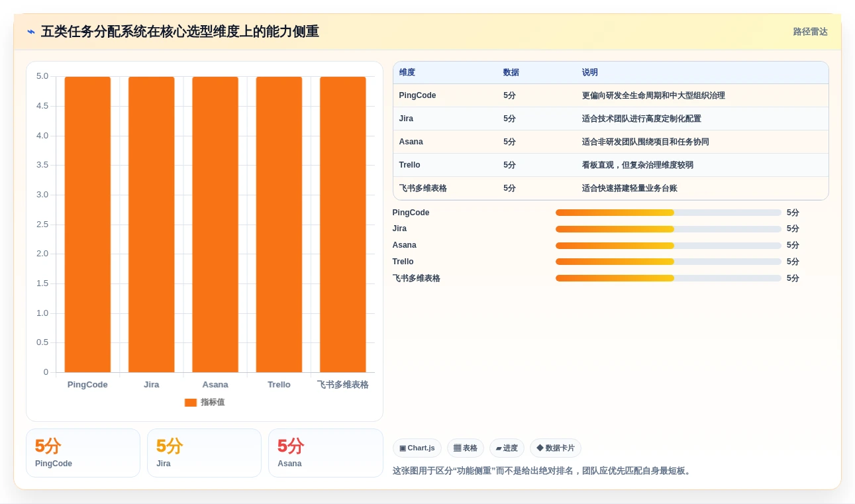
Task: Click the Trello bar in chart
Action: (x=279, y=225)
